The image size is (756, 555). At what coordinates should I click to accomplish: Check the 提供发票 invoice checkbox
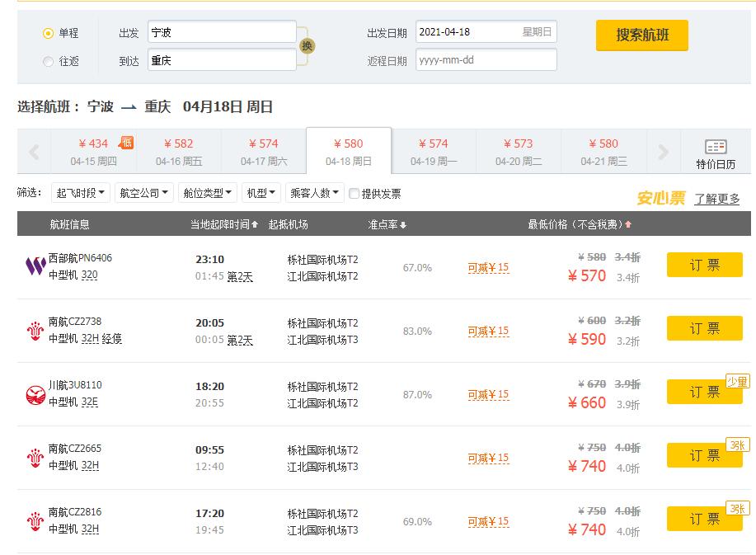pos(354,193)
